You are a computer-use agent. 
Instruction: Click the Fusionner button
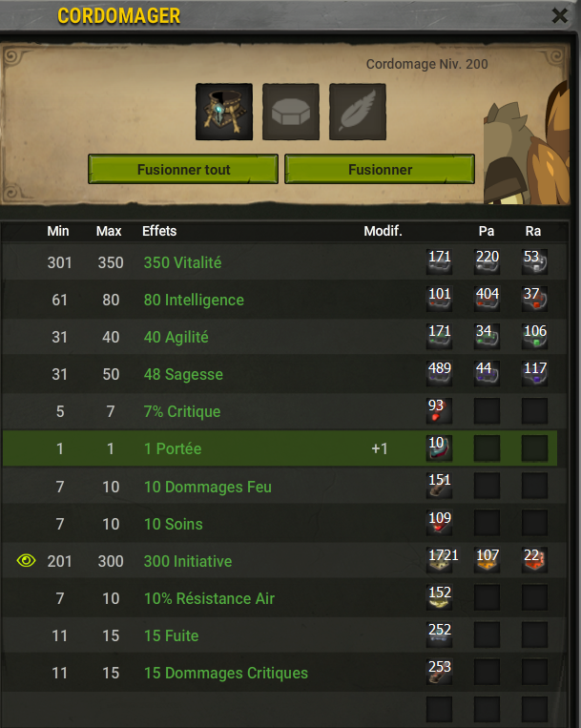coord(380,170)
